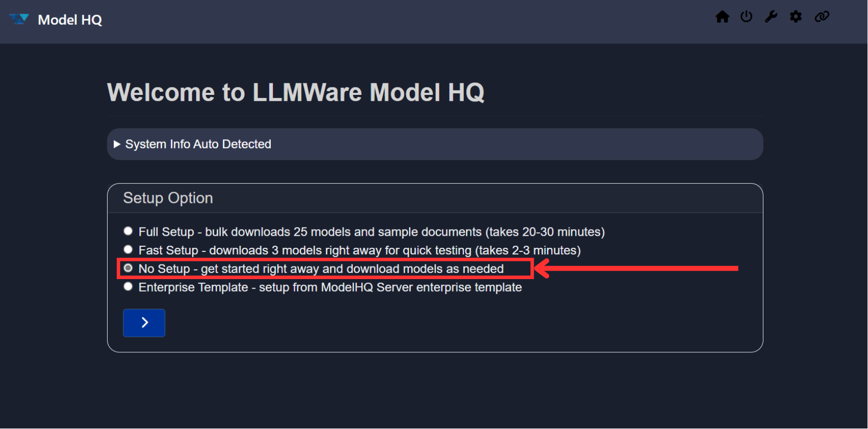The width and height of the screenshot is (868, 429).
Task: Open the wrench tools icon
Action: [x=771, y=17]
